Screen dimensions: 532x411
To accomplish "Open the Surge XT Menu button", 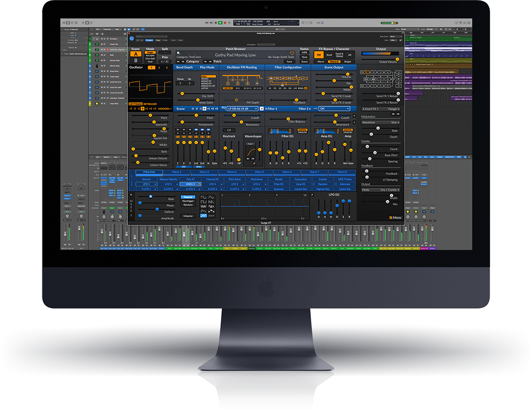I will (x=395, y=218).
